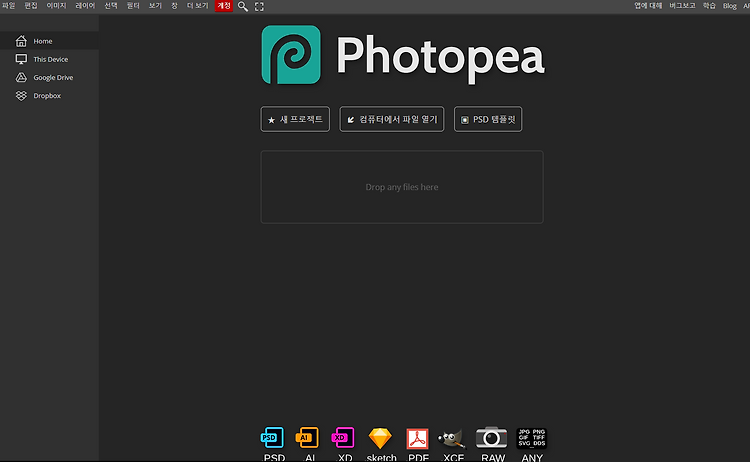Open the 선택 menu
Screen dimensions: 750x462
[111, 6]
